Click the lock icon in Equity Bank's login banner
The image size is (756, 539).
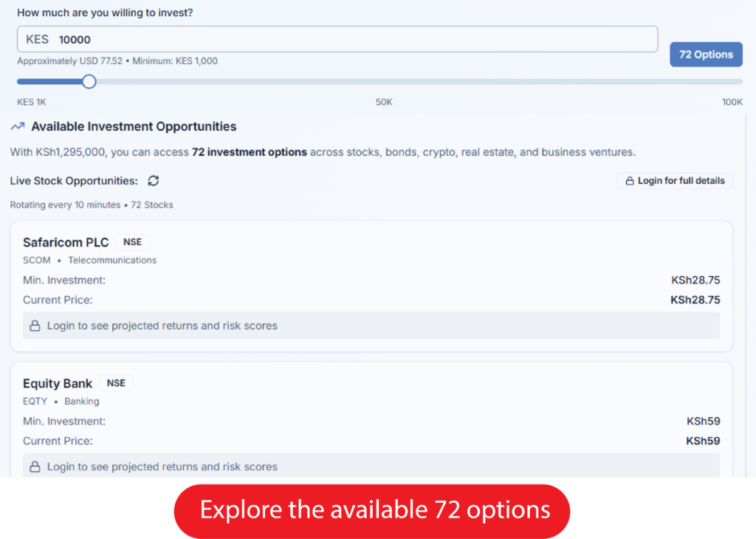point(35,467)
